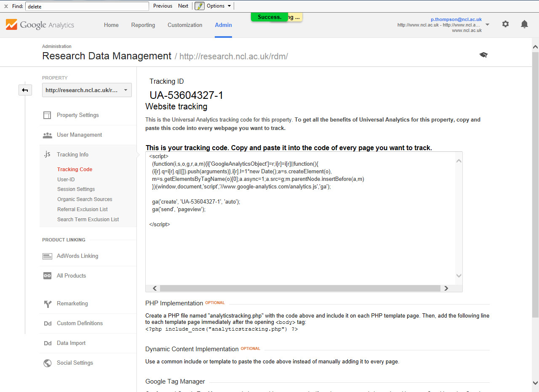Open the notifications bell icon
The image size is (539, 392).
point(524,24)
